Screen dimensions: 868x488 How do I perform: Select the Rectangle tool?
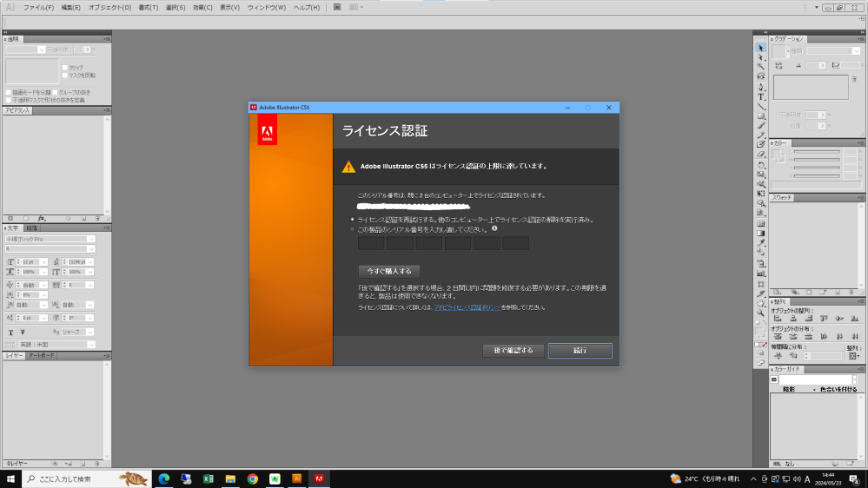point(760,116)
